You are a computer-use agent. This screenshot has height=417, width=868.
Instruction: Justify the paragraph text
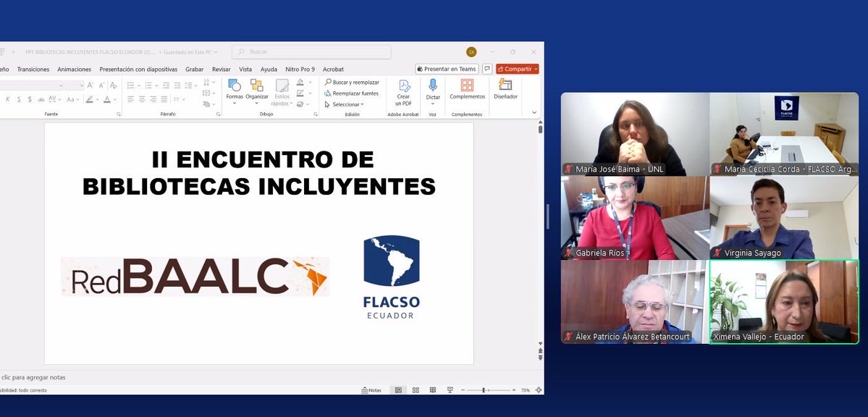[x=164, y=99]
